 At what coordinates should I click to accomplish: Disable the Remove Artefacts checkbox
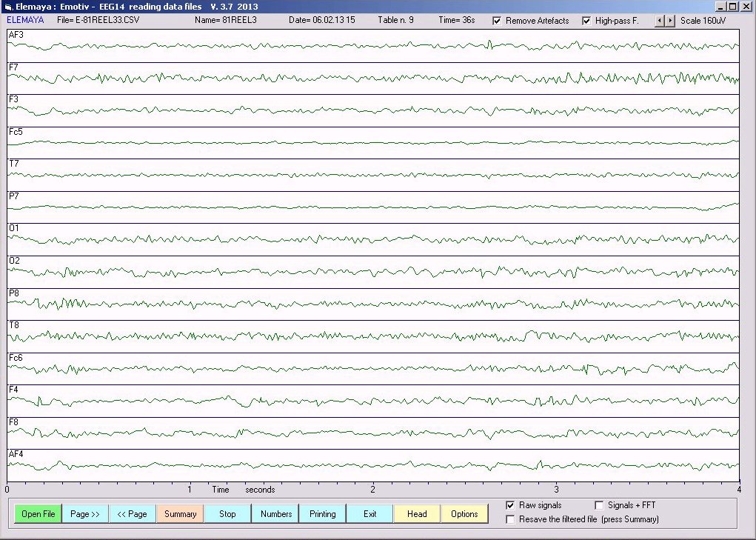497,21
